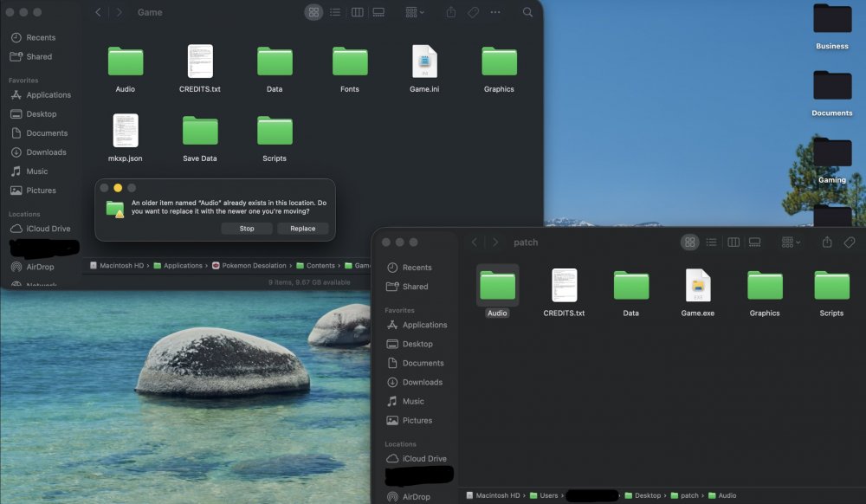Click Contents in Game path bar
Image resolution: width=866 pixels, height=504 pixels.
coord(315,266)
